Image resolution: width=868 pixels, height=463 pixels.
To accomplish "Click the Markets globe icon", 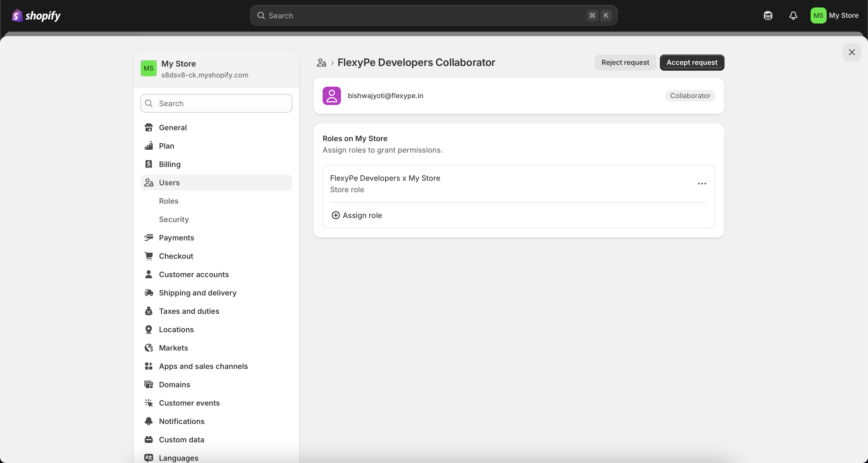I will [149, 348].
